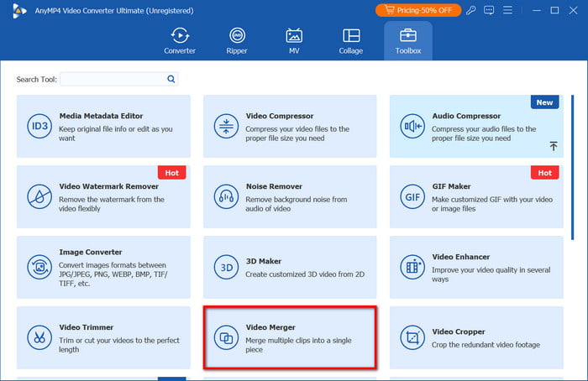Click the Noise Remover headphone icon
The height and width of the screenshot is (381, 588).
coord(226,196)
